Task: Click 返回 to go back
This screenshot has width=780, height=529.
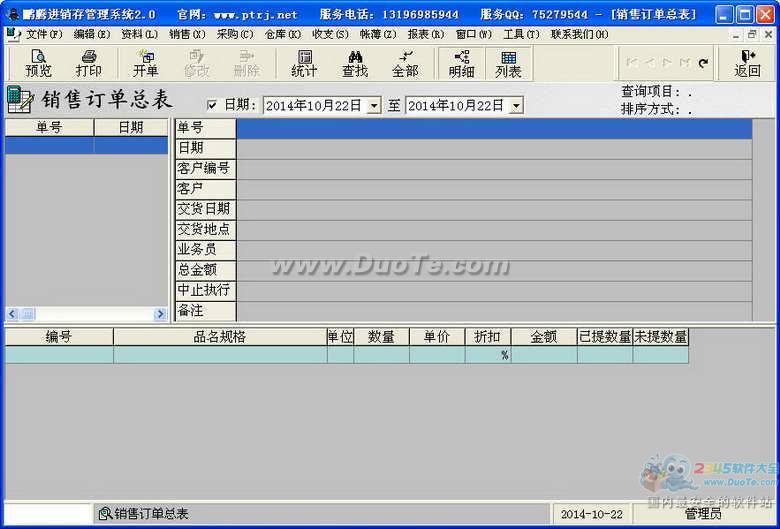Action: click(747, 63)
